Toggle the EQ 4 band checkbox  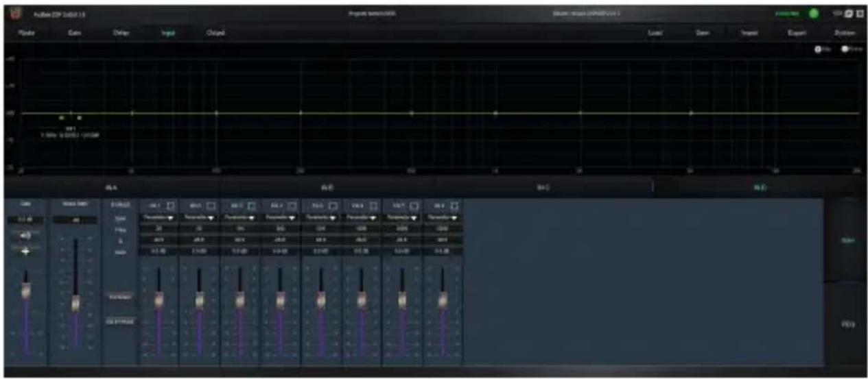click(293, 205)
